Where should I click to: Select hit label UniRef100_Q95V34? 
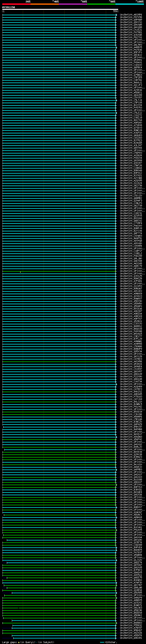coord(131,352)
